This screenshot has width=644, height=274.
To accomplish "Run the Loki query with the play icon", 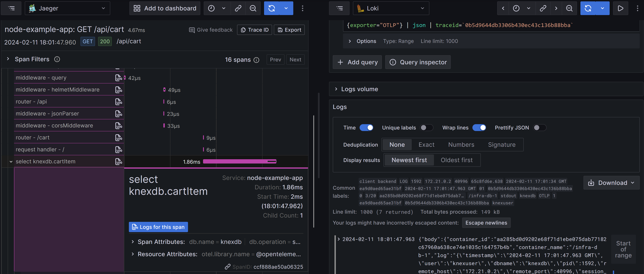I will [621, 8].
